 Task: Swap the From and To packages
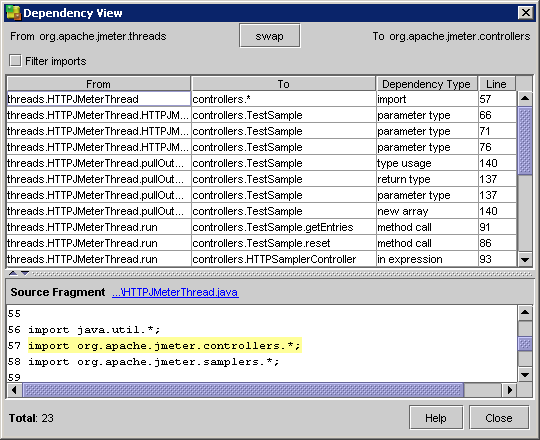tap(269, 36)
